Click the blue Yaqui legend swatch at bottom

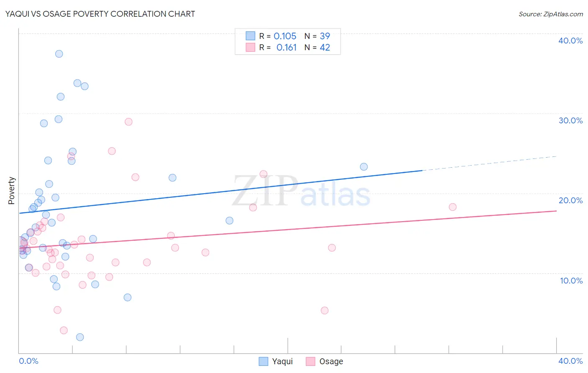coord(263,361)
